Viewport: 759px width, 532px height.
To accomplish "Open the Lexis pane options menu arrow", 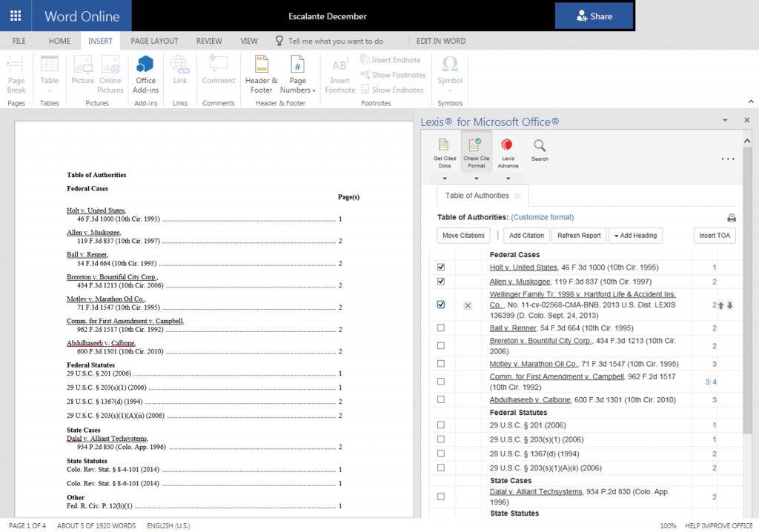I will [725, 120].
